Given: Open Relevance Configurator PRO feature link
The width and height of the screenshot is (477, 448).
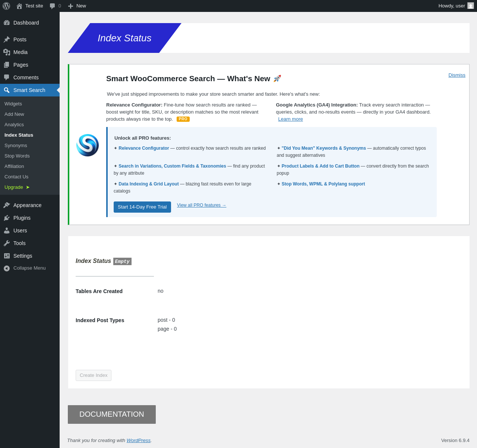Looking at the screenshot, I should tap(144, 148).
